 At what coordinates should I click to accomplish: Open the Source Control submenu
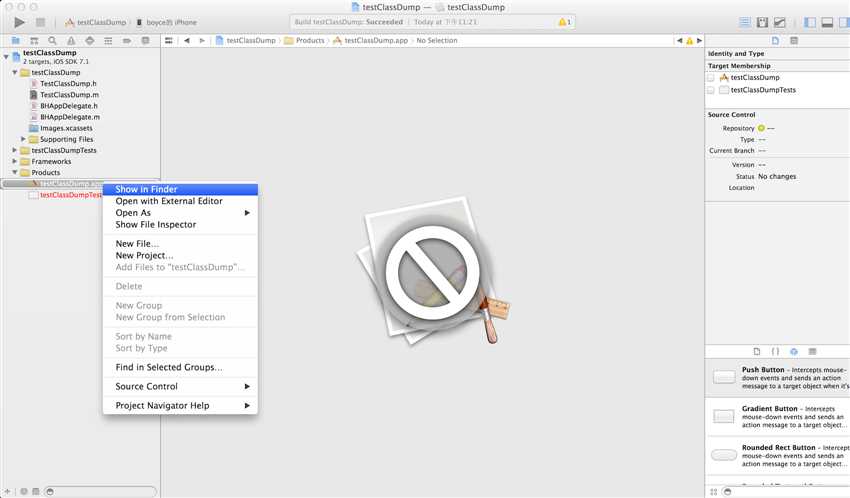180,386
